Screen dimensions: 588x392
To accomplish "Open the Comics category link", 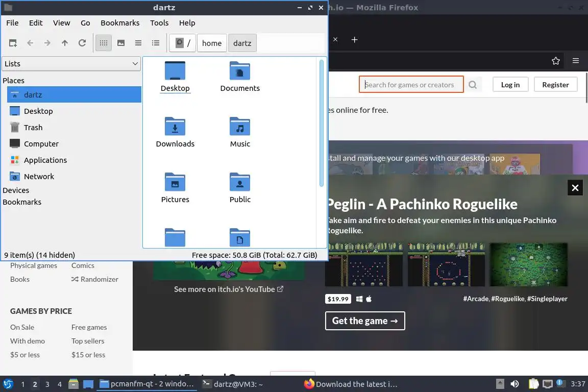I will tap(83, 265).
